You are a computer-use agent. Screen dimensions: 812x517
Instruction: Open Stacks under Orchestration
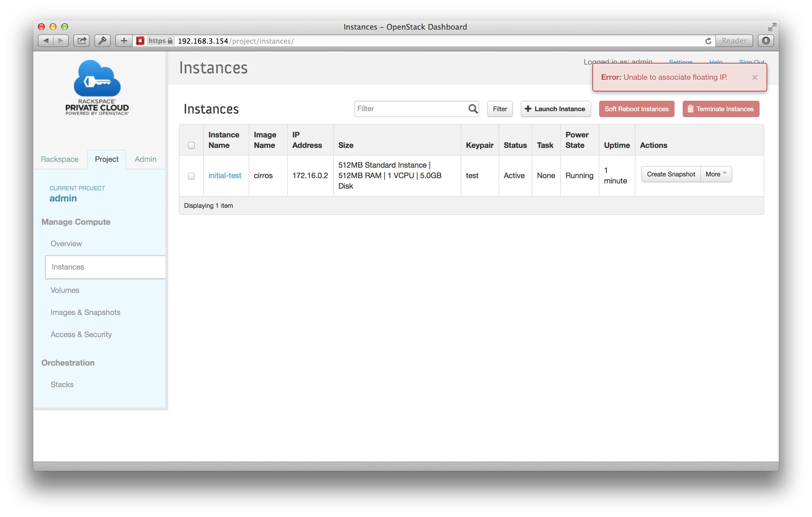[62, 384]
